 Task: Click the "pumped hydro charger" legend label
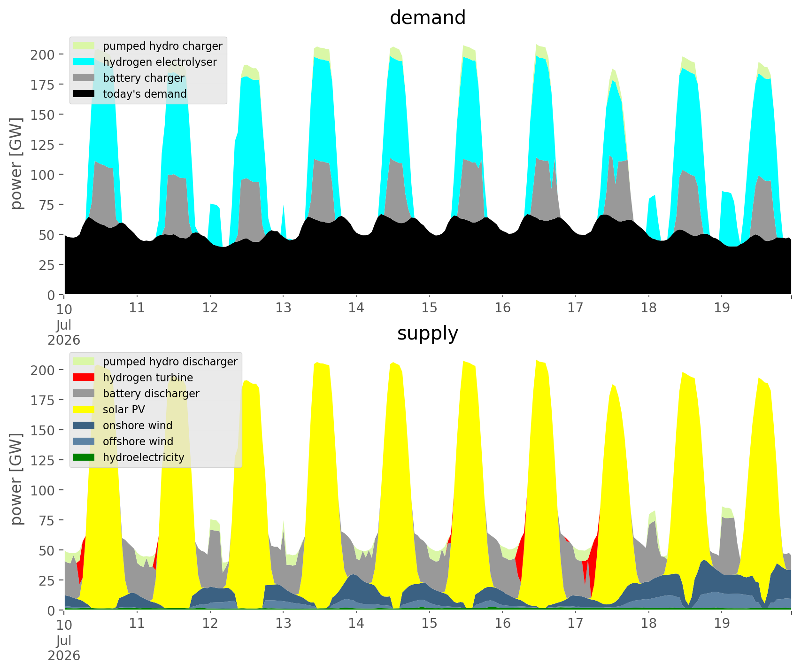[162, 46]
